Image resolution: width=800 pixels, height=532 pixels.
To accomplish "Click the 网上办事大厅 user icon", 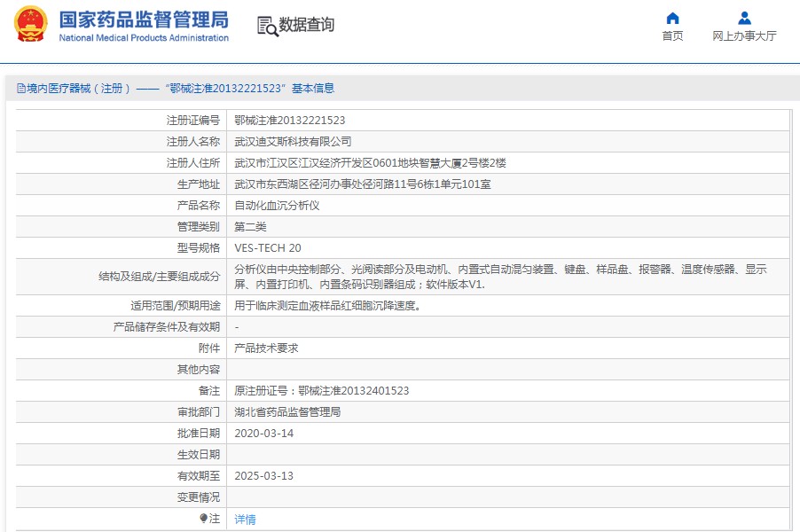I will [744, 19].
